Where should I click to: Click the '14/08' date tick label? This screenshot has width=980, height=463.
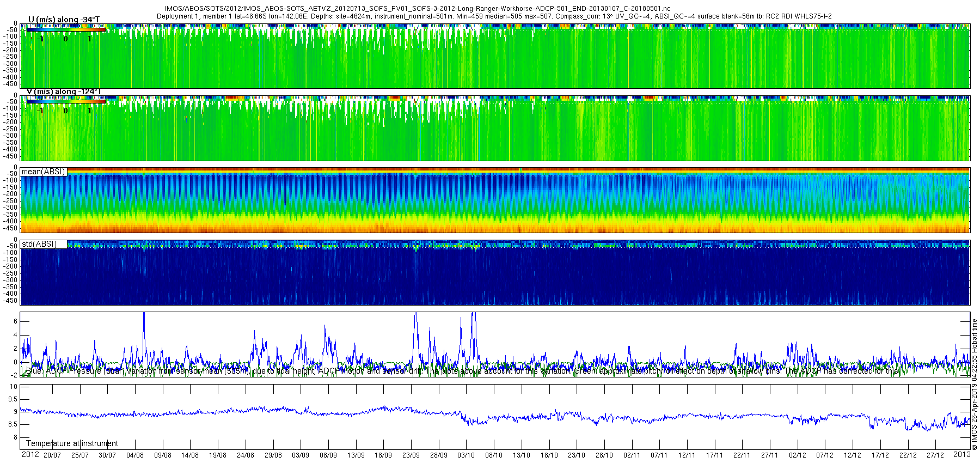190,455
